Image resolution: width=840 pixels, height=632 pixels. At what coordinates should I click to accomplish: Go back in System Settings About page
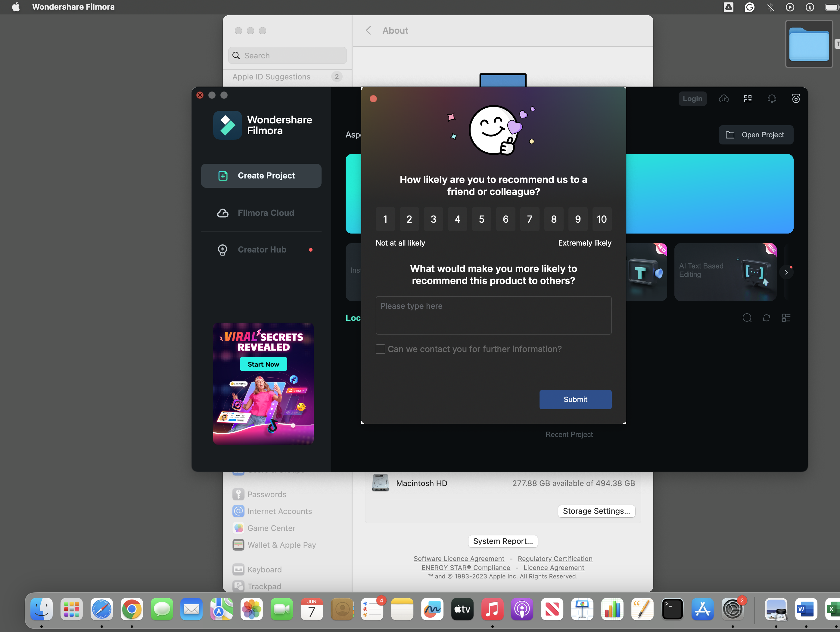pos(368,30)
